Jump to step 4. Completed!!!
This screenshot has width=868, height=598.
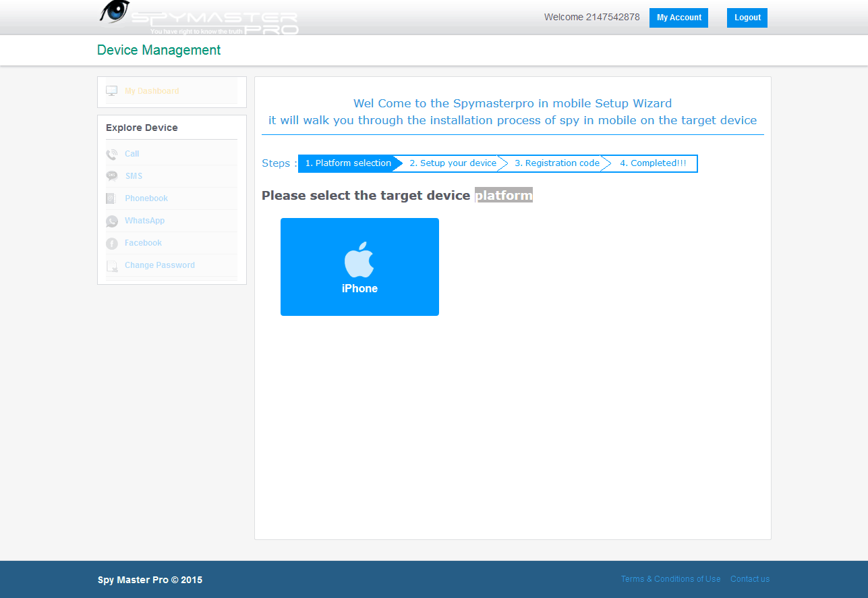653,163
